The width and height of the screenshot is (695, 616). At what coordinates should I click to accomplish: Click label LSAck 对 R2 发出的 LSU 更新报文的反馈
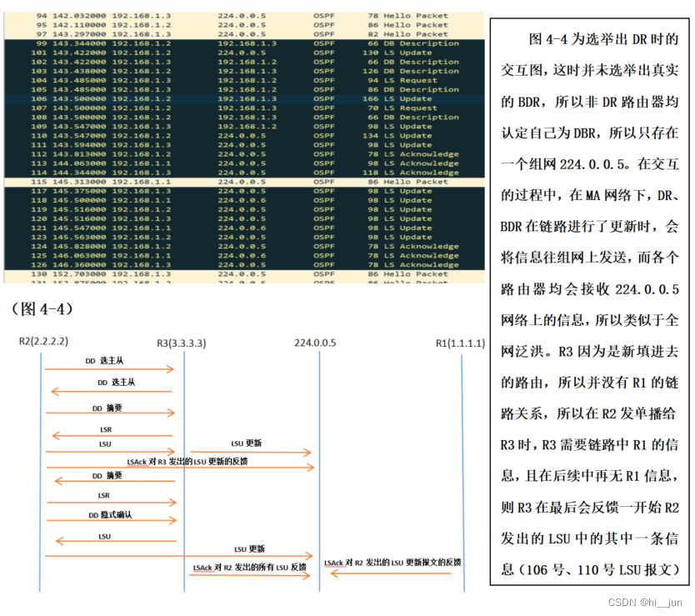[392, 563]
